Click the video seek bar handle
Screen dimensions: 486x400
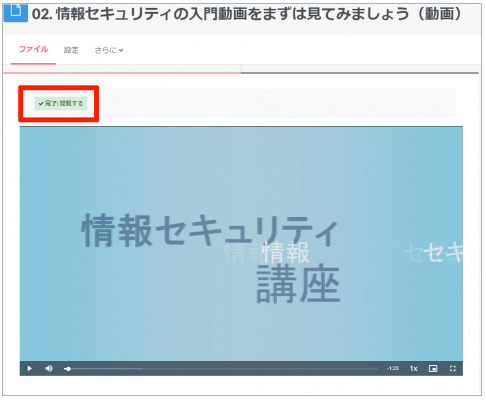coord(68,369)
